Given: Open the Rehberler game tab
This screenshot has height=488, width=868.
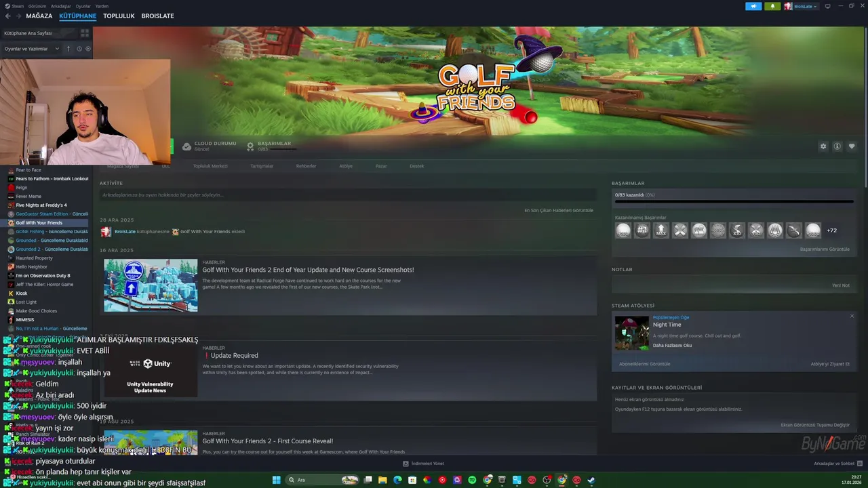Looking at the screenshot, I should 306,166.
